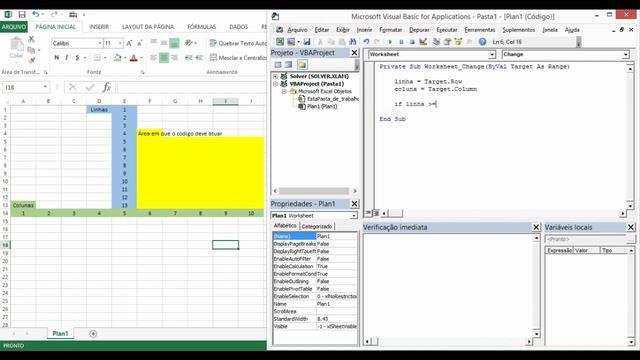Open the Properties Window icon in VBA toolbar

point(447,42)
